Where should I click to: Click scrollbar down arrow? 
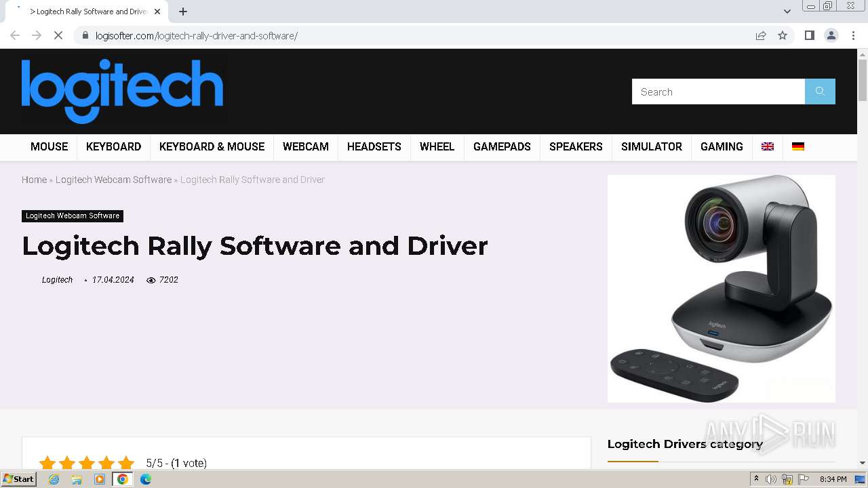coord(863,463)
